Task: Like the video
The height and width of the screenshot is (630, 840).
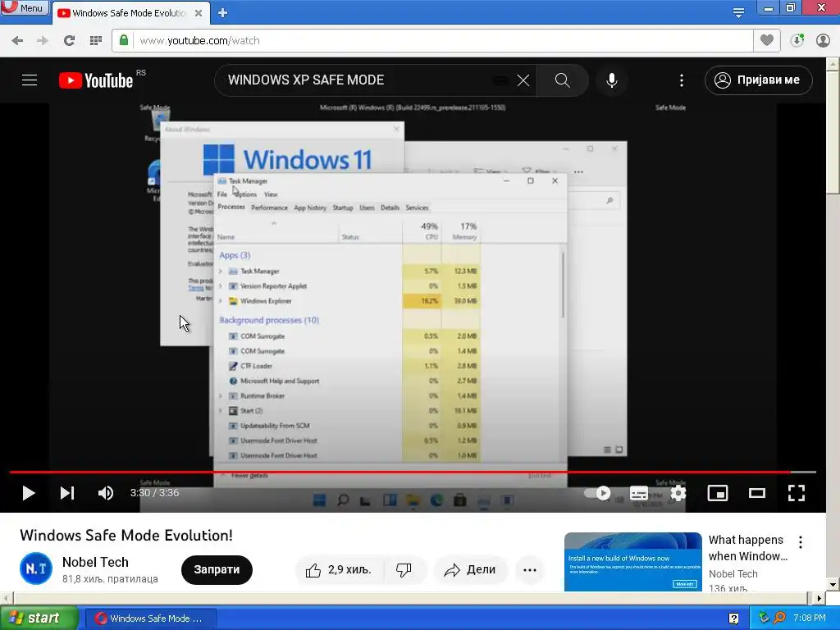Action: click(339, 570)
